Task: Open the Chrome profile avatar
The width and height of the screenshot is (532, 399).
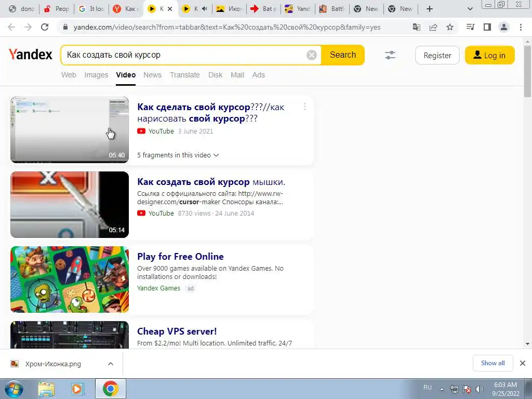Action: pos(504,27)
